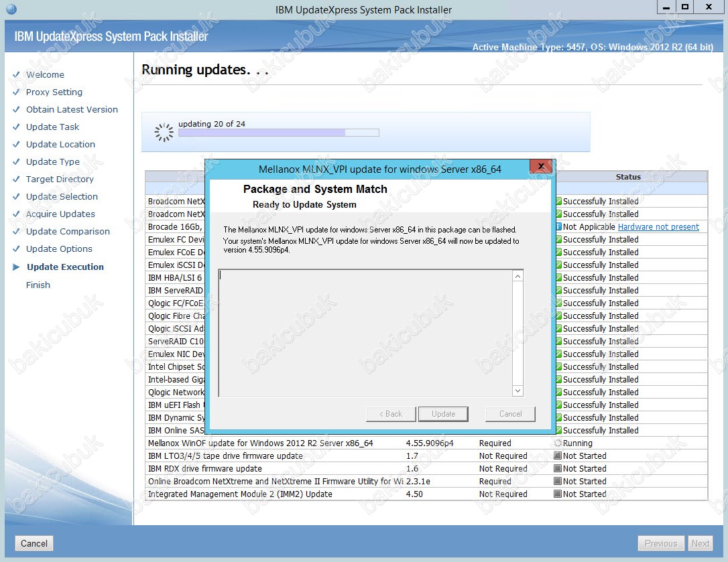Maximize the installer window
This screenshot has width=728, height=562.
(x=685, y=7)
